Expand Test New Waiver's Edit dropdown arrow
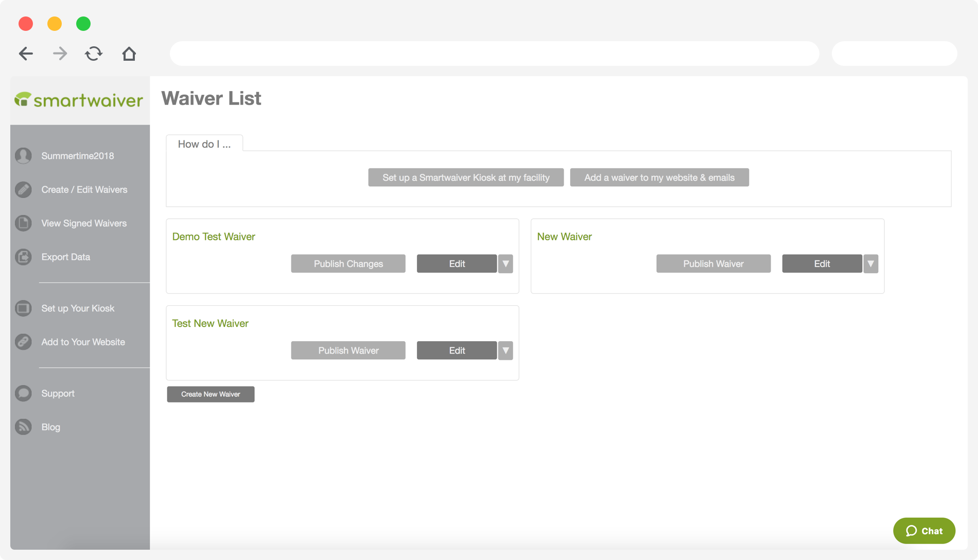This screenshot has height=560, width=978. (506, 350)
